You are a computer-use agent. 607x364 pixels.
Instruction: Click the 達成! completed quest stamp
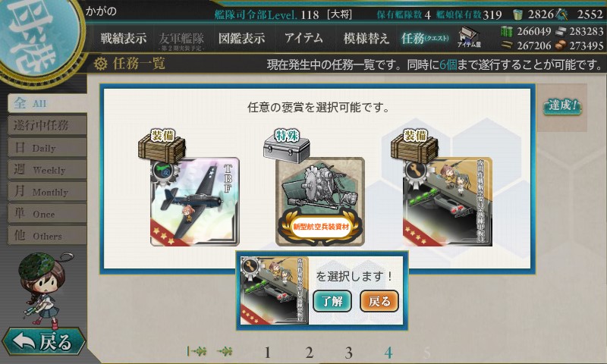(x=562, y=106)
